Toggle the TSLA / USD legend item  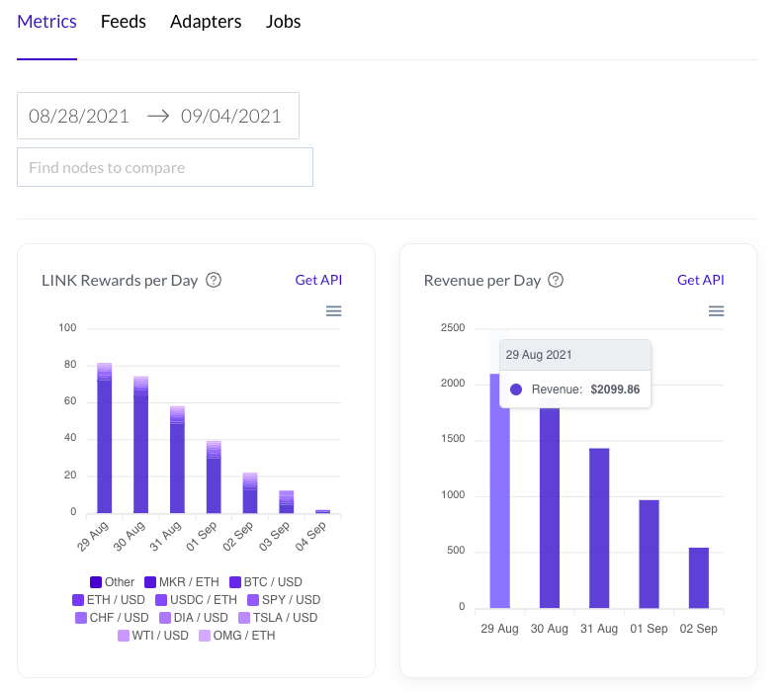[x=278, y=618]
